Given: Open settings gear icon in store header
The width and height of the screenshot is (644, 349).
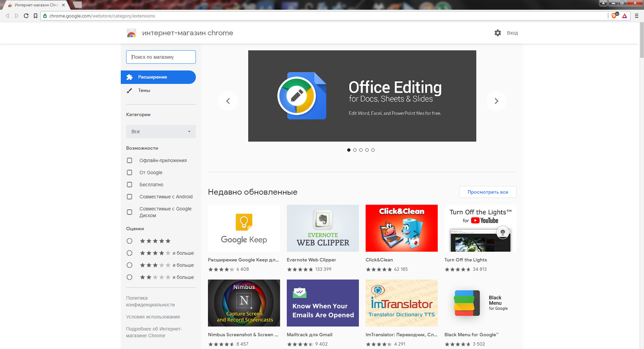Looking at the screenshot, I should [x=498, y=33].
